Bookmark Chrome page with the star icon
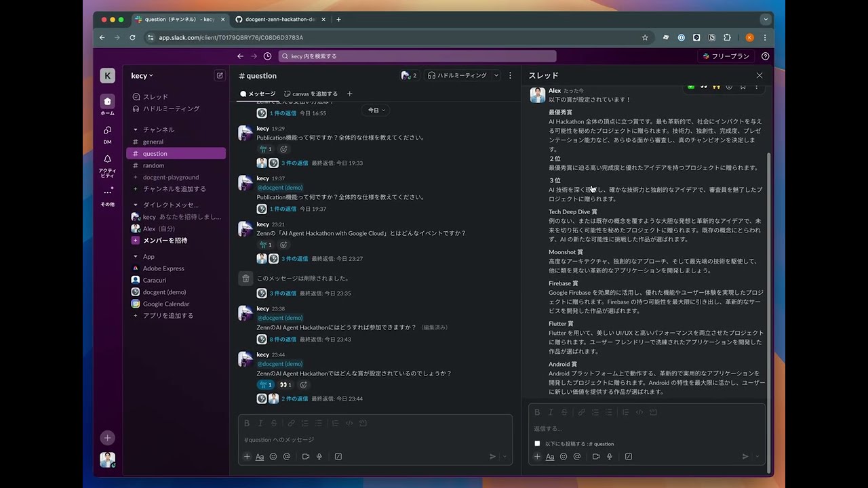This screenshot has height=488, width=868. coord(645,37)
